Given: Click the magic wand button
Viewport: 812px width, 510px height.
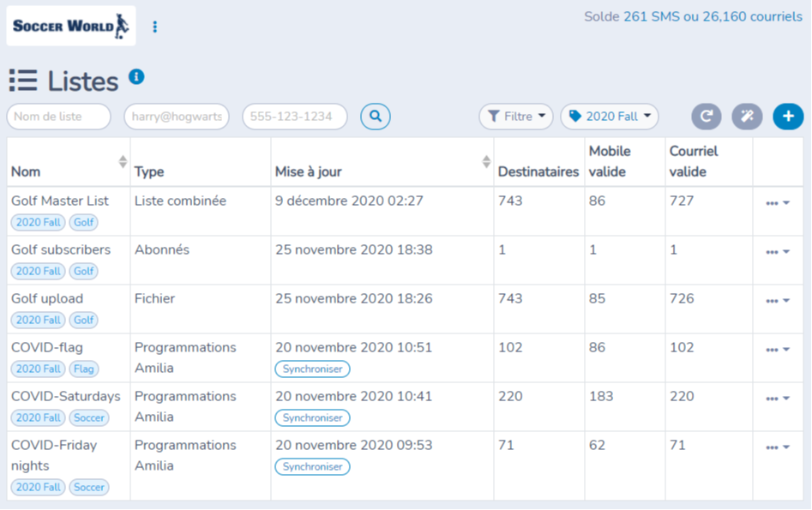Looking at the screenshot, I should (x=747, y=117).
